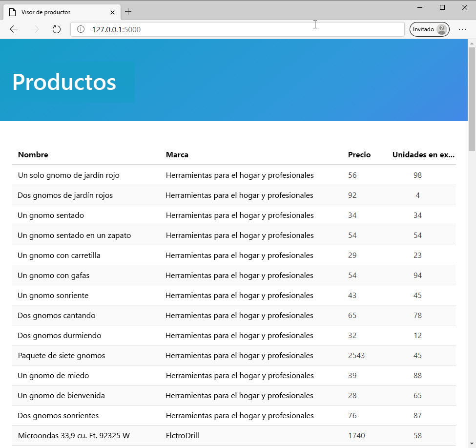Open the browser more options menu

coord(462,29)
